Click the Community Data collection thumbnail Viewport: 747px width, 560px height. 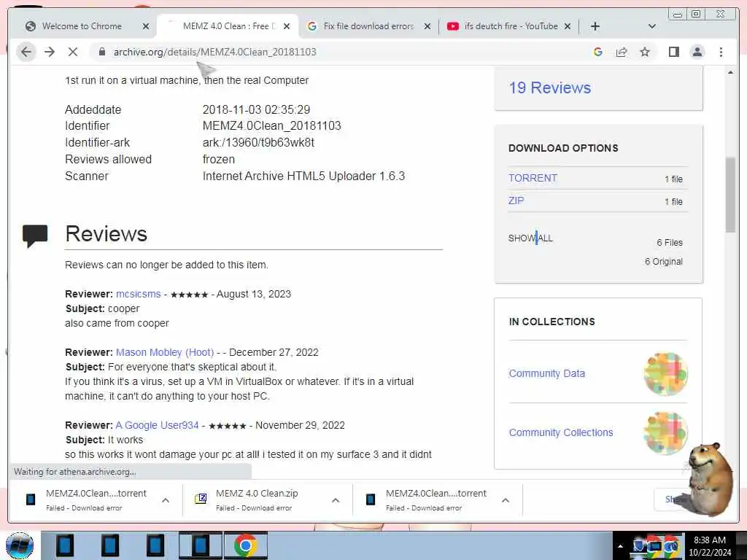[x=665, y=374]
